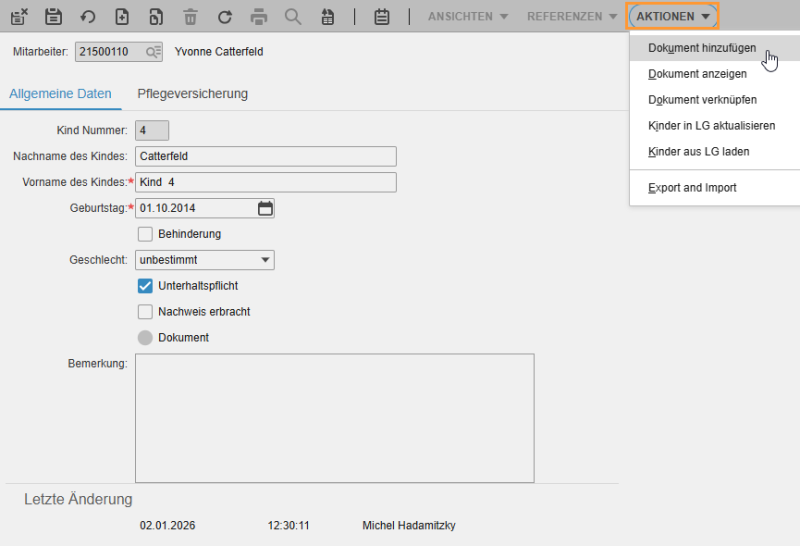This screenshot has width=800, height=546.
Task: Switch to the Pflegeversicherung tab
Action: (192, 94)
